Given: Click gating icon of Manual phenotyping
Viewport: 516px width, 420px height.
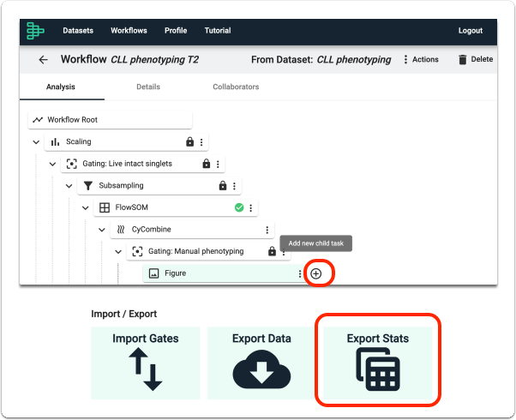Looking at the screenshot, I should (137, 251).
